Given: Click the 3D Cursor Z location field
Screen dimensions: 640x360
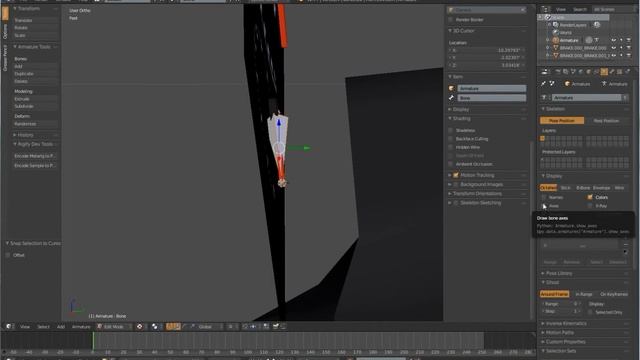Looking at the screenshot, I should coord(487,65).
